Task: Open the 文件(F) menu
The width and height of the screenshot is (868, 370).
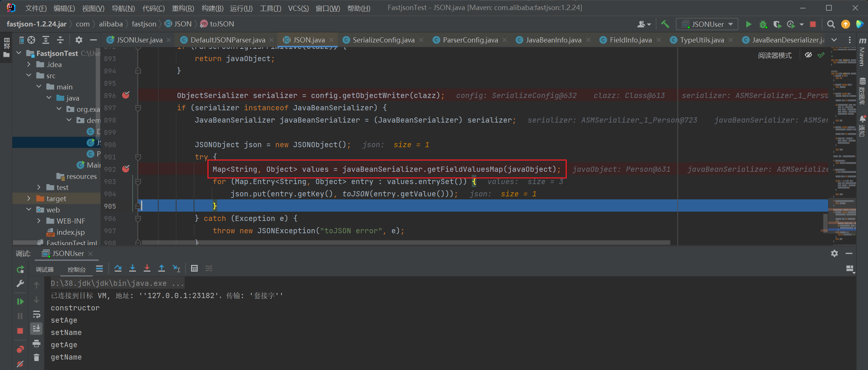Action: (36, 8)
